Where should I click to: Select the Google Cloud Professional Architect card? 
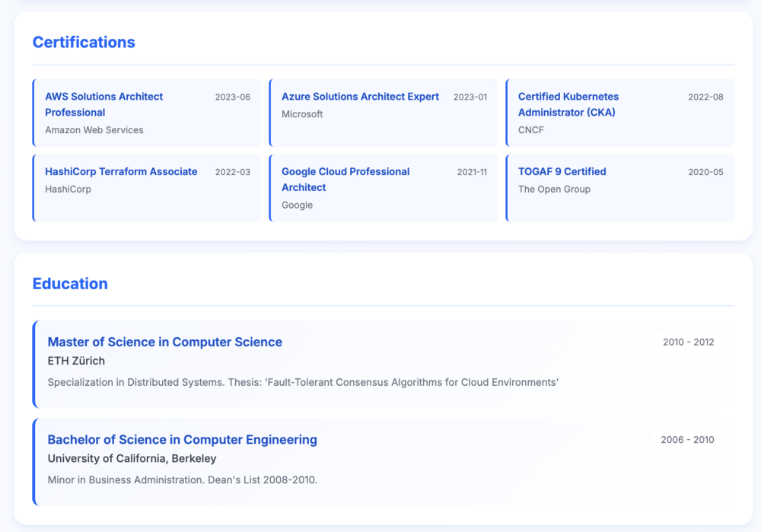click(384, 188)
